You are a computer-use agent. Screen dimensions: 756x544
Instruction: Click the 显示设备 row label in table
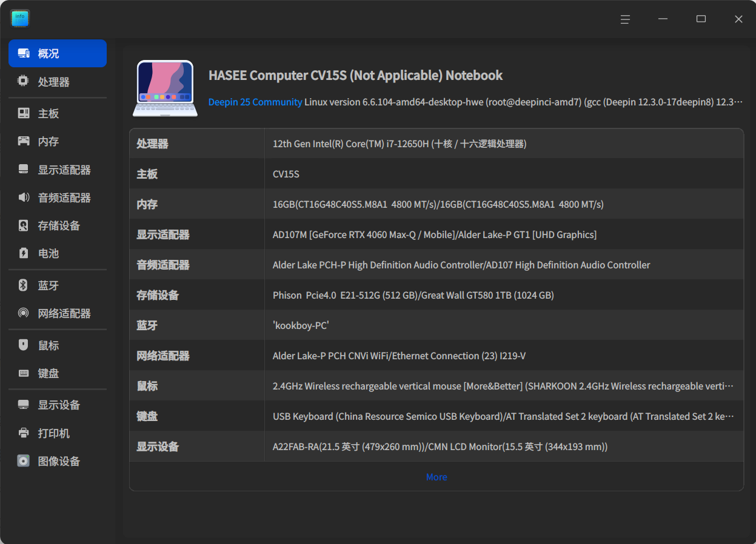pyautogui.click(x=158, y=446)
